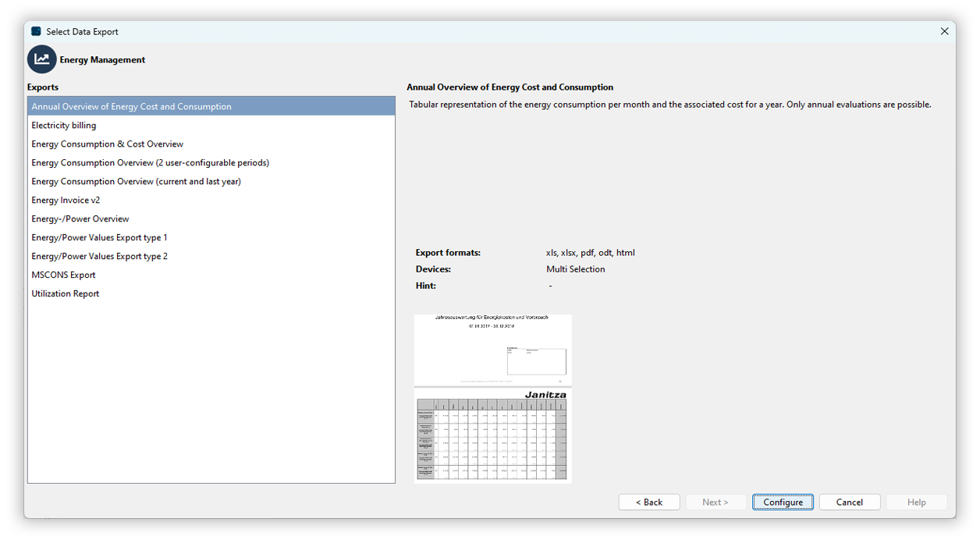Select Energy Consumption & Cost Overview
The image size is (980, 540).
tap(107, 144)
